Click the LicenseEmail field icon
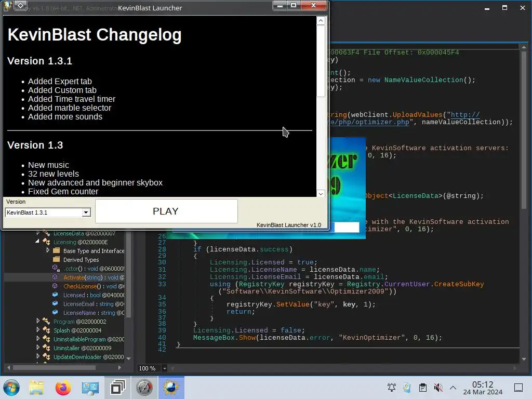Screen dimensions: 532x399 click(55, 303)
